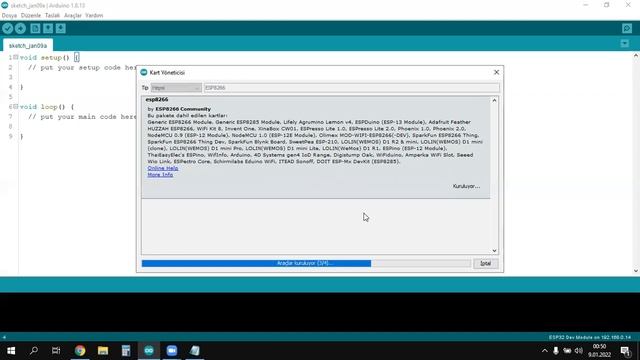Click the Verify sketch checkmark icon
This screenshot has height=360, width=640.
[8, 29]
